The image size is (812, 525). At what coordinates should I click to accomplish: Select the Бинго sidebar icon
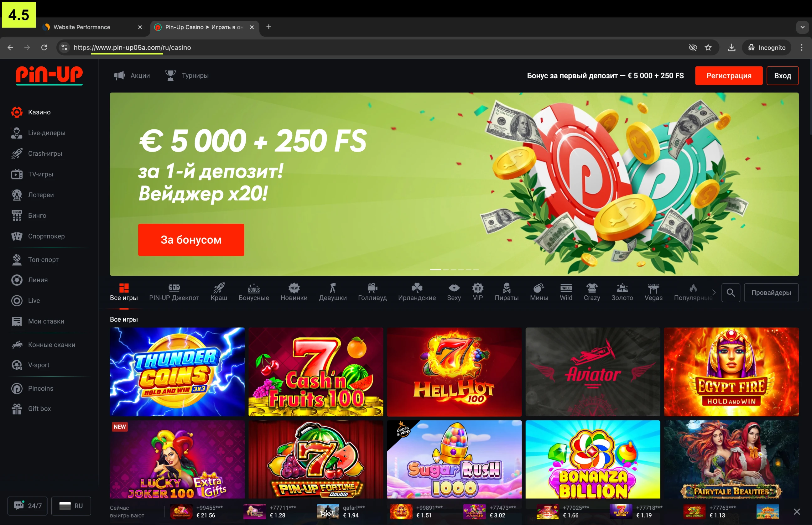(x=17, y=216)
